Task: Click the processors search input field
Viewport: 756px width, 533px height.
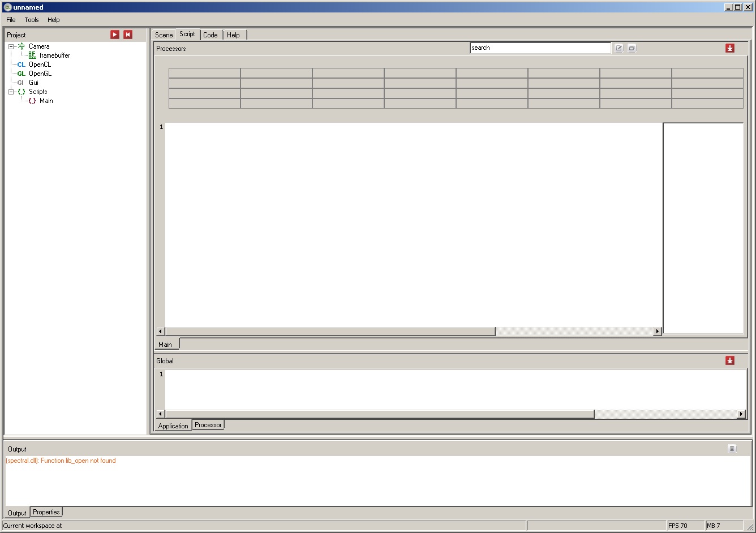Action: click(540, 48)
